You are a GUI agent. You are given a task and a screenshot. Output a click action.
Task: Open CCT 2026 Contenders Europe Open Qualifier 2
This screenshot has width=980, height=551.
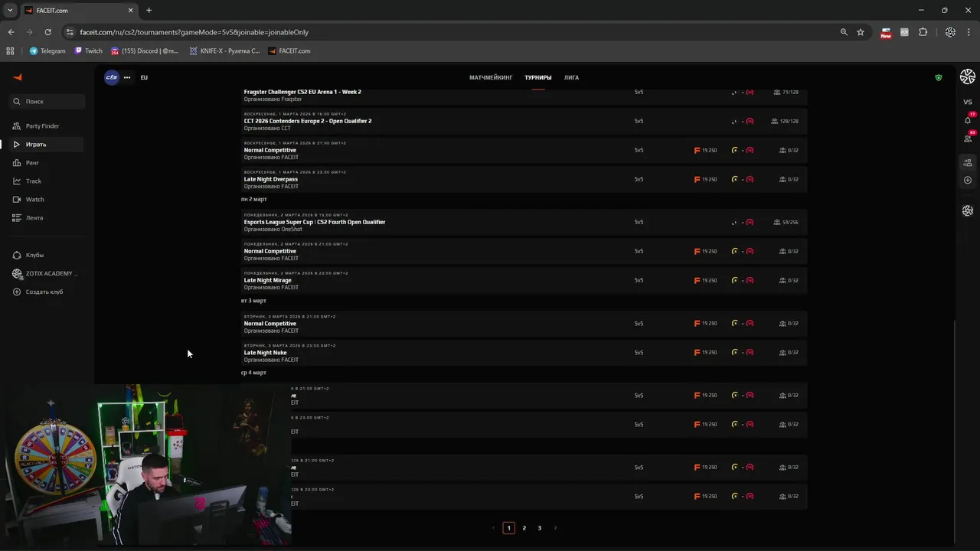pos(308,121)
